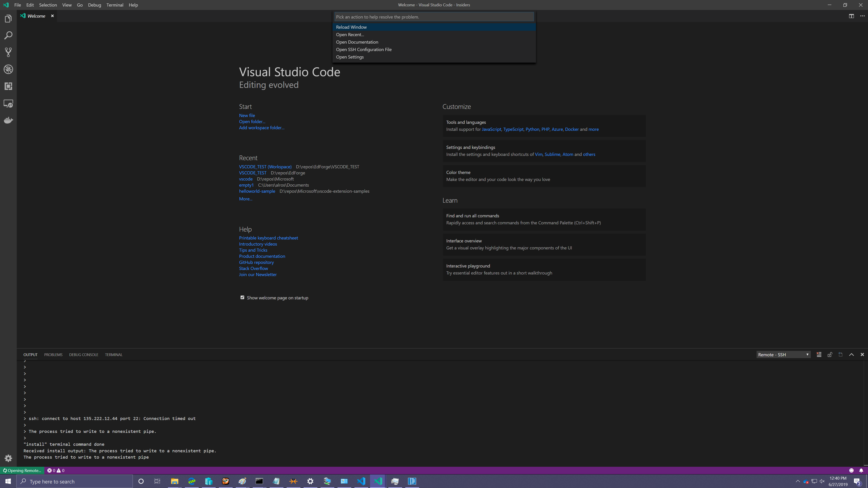Open the GitHub repository help link
Viewport: 868px width, 488px height.
tap(256, 262)
